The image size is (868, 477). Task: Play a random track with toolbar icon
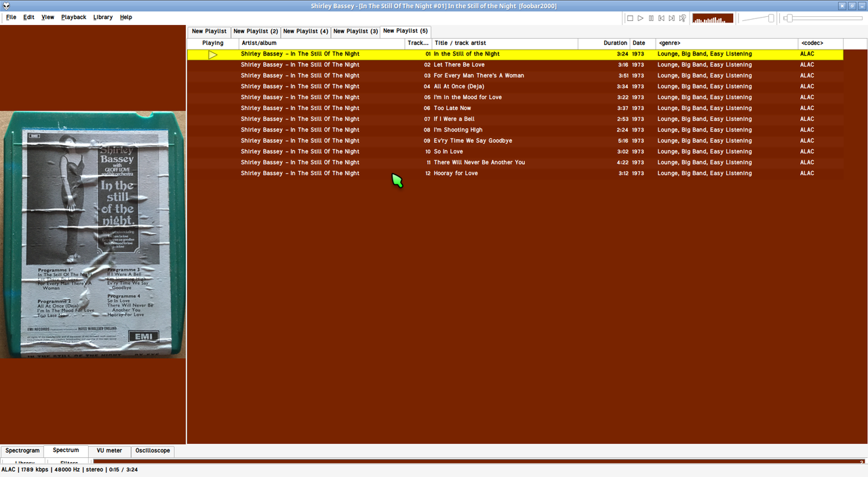pos(682,18)
